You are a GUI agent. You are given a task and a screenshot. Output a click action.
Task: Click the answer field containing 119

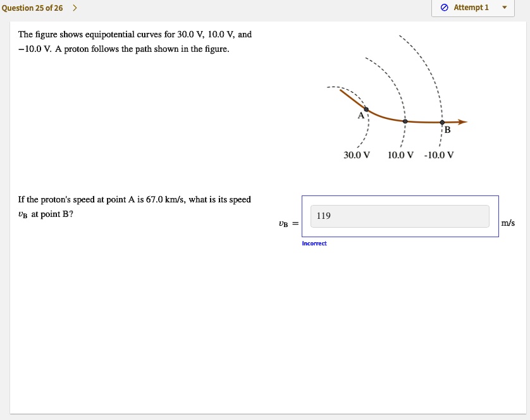[x=400, y=216]
